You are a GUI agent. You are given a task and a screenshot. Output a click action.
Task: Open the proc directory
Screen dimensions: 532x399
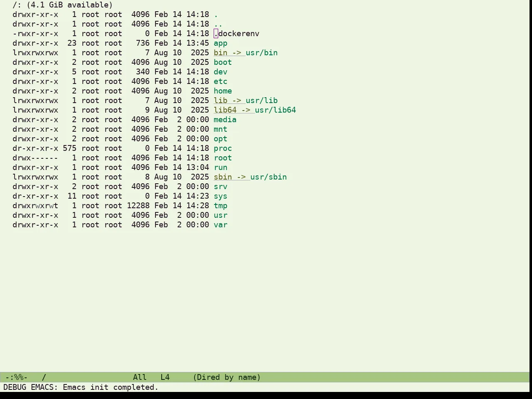223,148
